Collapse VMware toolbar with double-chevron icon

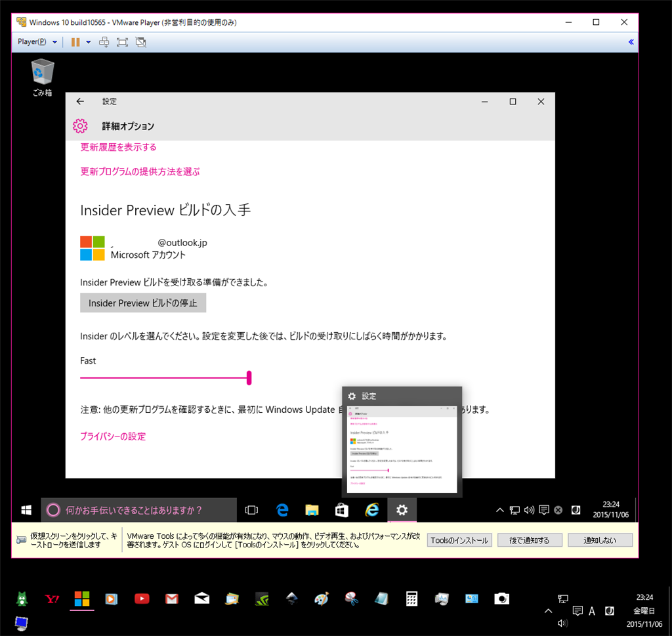tap(631, 41)
